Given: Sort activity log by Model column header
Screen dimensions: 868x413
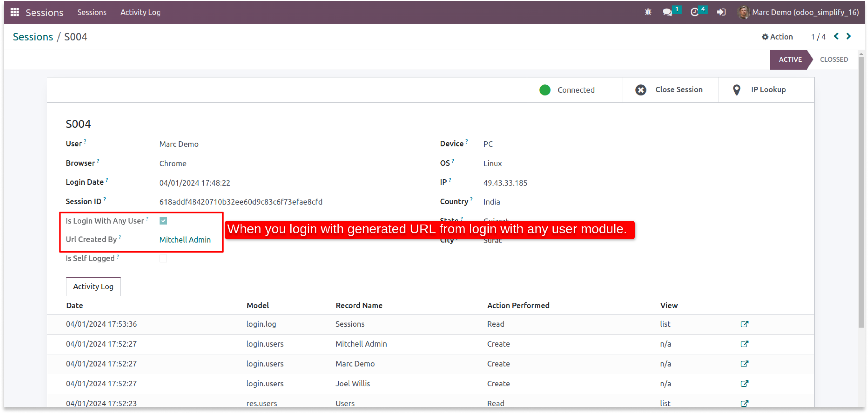Looking at the screenshot, I should coord(258,305).
